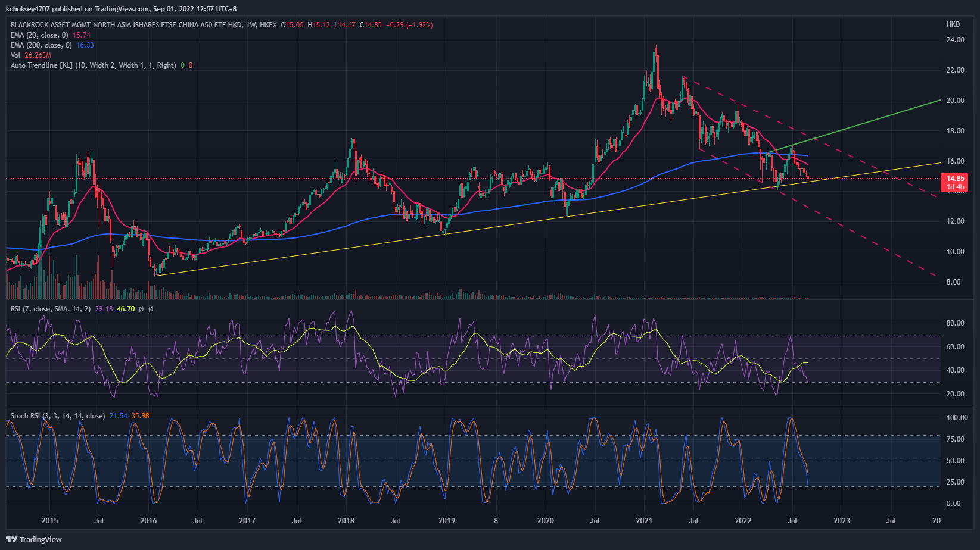Click the 100.00 Stoch RSI axis label
Viewport: 980px width, 550px height.
pyautogui.click(x=957, y=418)
